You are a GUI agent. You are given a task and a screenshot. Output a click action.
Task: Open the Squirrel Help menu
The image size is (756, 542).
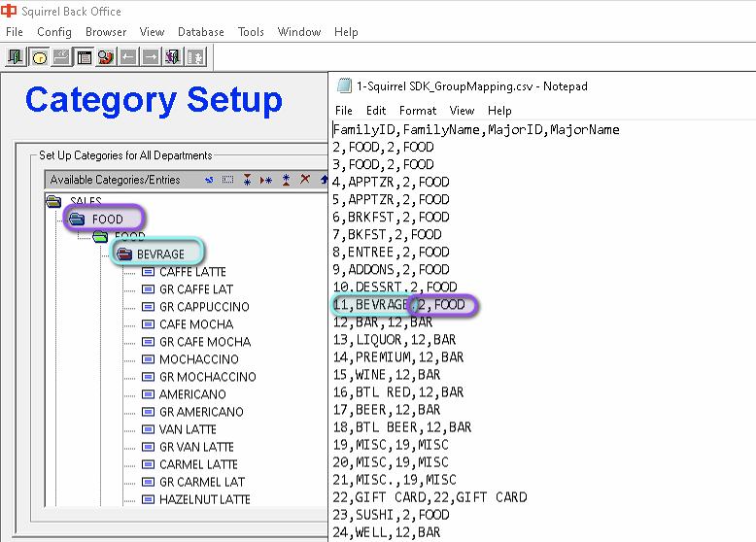(x=346, y=32)
